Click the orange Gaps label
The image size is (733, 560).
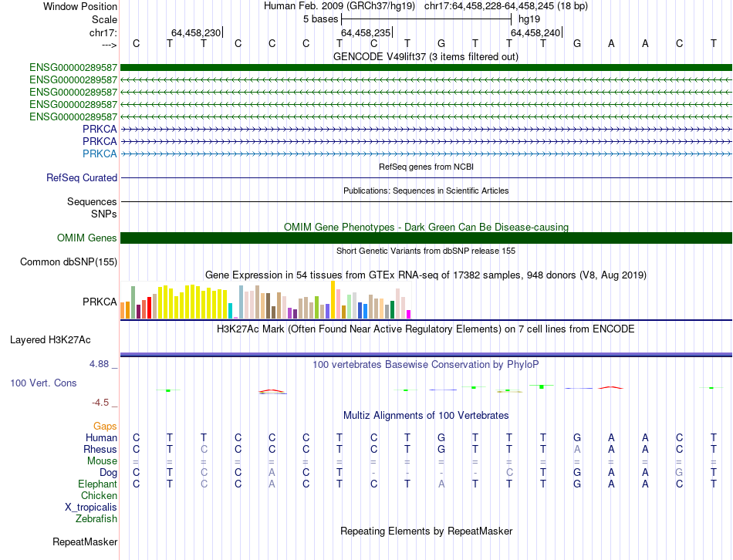(105, 426)
